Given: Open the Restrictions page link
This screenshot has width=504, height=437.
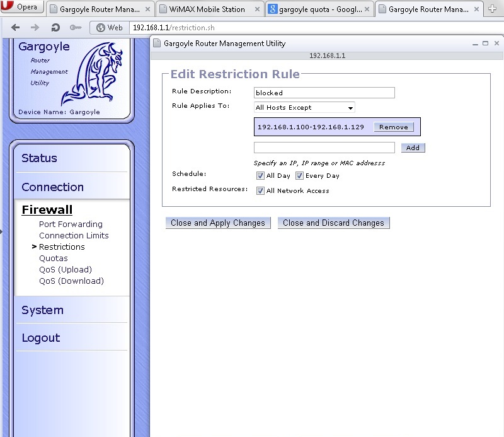Looking at the screenshot, I should tap(62, 247).
